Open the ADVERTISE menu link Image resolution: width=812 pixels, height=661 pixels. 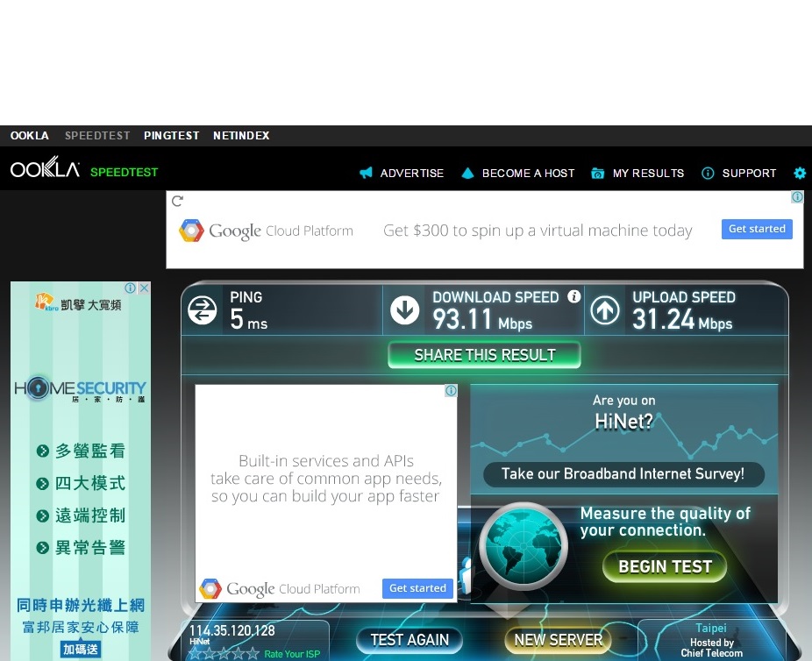tap(411, 174)
